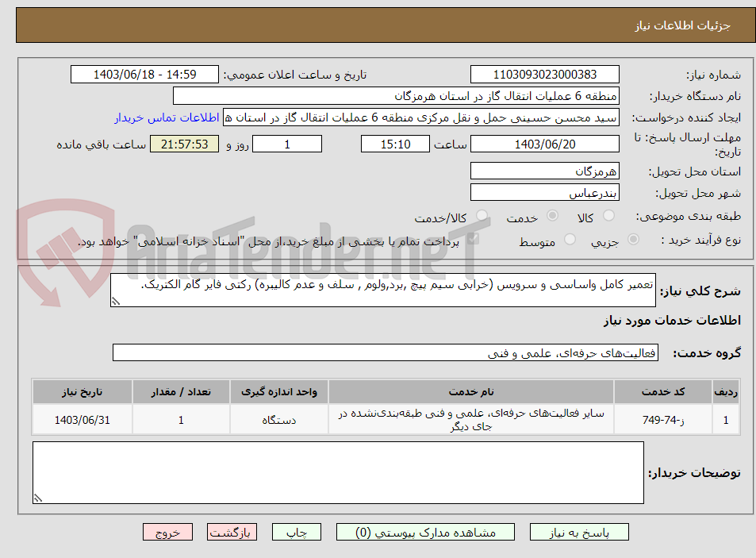Select the کالا radio button
756x558 pixels.
pyautogui.click(x=609, y=216)
